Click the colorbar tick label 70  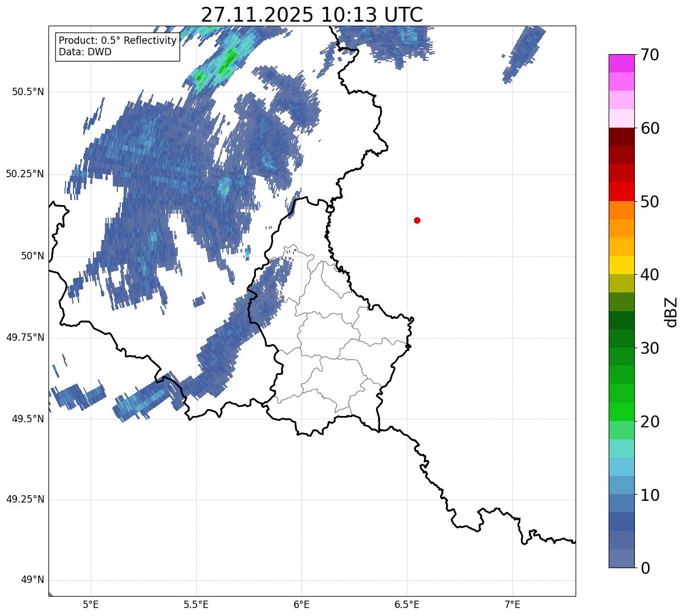pyautogui.click(x=650, y=55)
